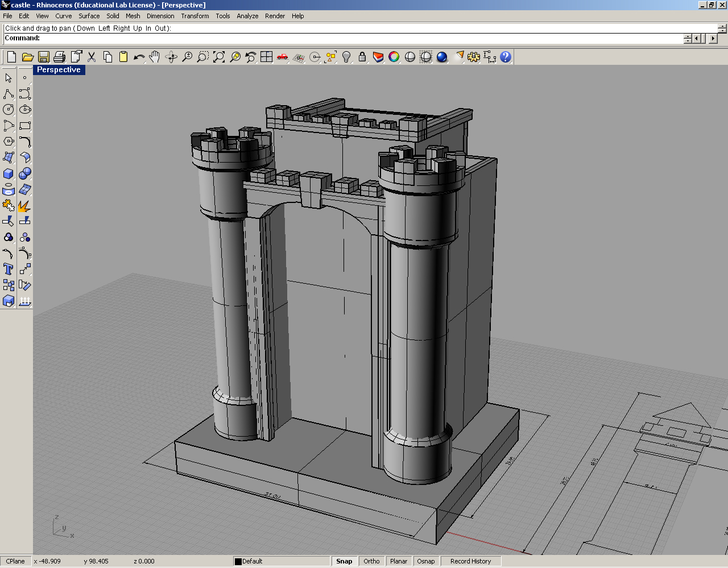The width and height of the screenshot is (728, 568).
Task: Select the arrow pointer tool in the sidebar
Action: (x=9, y=78)
